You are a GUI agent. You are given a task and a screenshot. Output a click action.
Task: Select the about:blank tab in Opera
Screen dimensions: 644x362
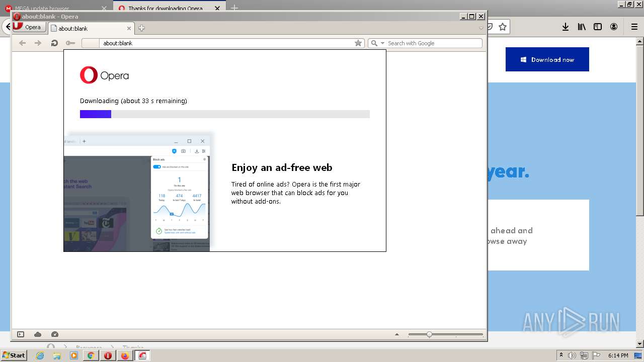pos(91,29)
